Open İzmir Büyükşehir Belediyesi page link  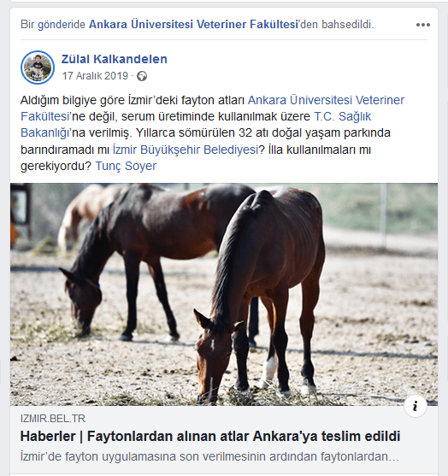[x=186, y=150]
